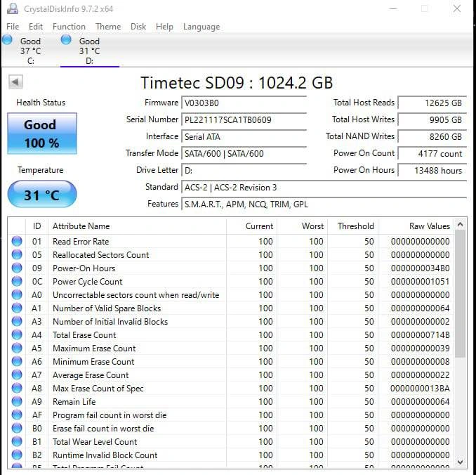The image size is (476, 475).
Task: Click the Interface field Serial ATA
Action: pos(244,137)
